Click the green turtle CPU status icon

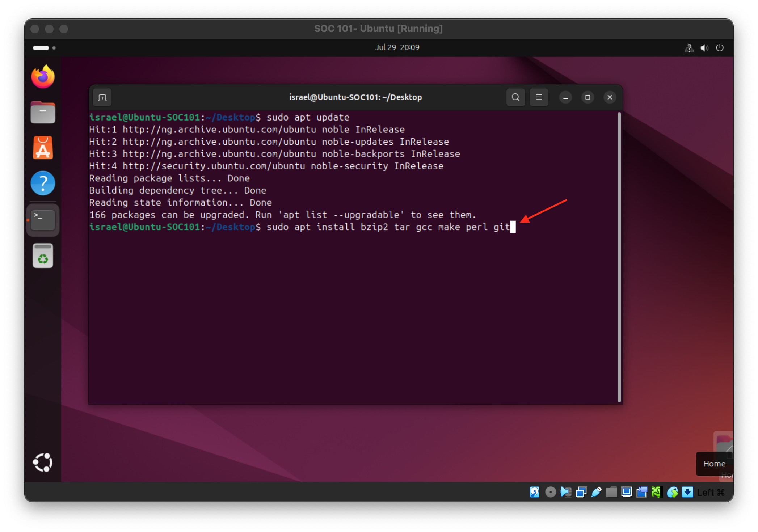point(657,492)
